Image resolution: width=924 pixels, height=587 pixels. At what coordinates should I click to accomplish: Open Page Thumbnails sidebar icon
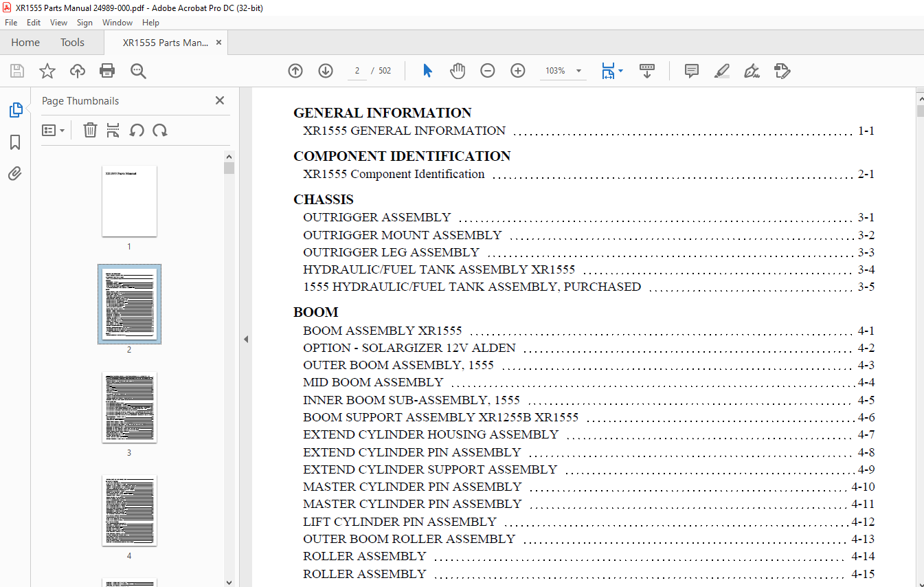15,110
